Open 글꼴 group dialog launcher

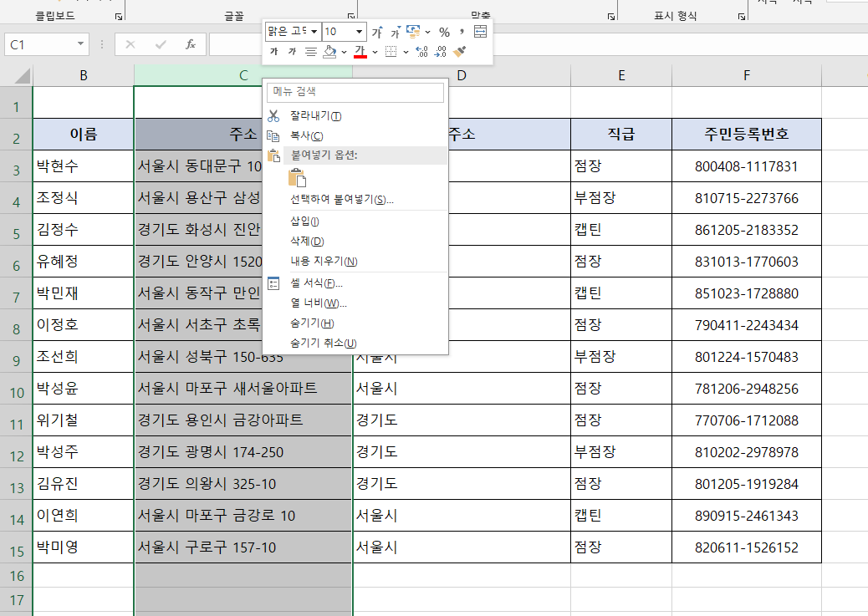pos(351,17)
